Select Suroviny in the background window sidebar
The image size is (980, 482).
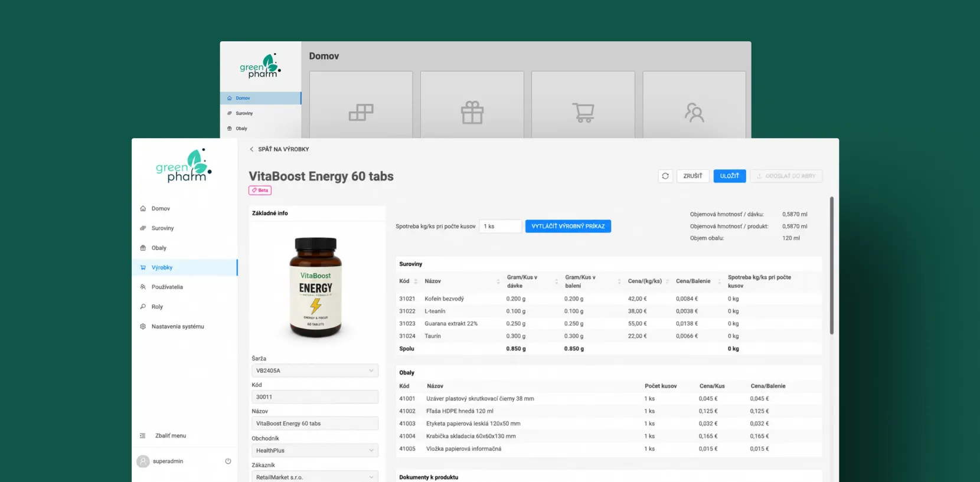[260, 113]
